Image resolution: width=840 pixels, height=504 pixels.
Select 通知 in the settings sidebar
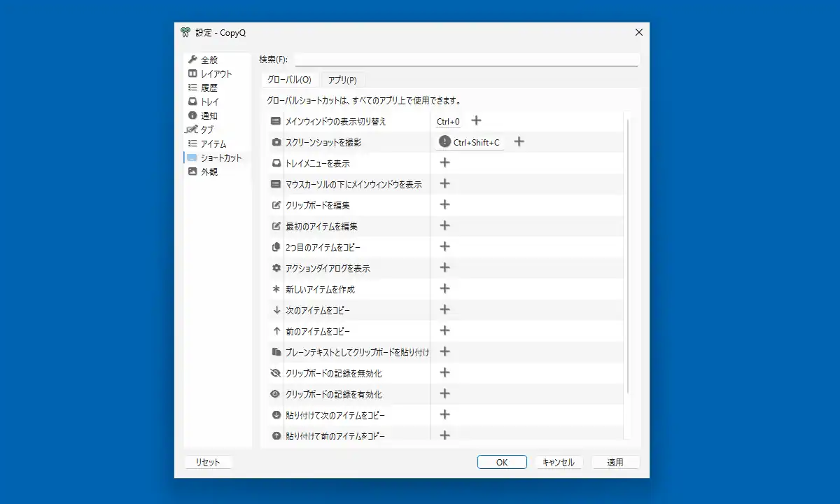(209, 116)
